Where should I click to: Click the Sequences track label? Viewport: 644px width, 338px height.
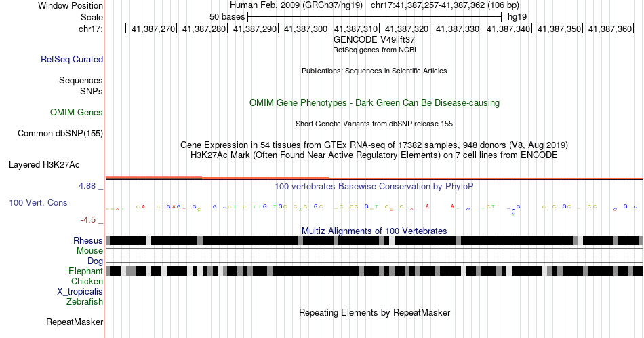coord(81,80)
